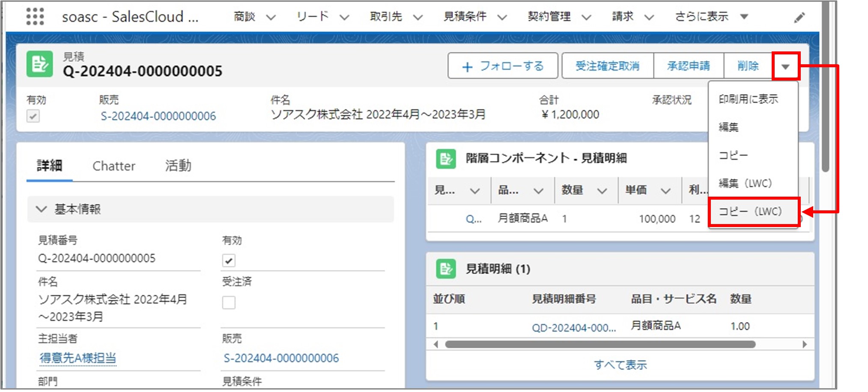This screenshot has width=868, height=392.
Task: Select コピー（LWC）from the action menu
Action: click(754, 212)
